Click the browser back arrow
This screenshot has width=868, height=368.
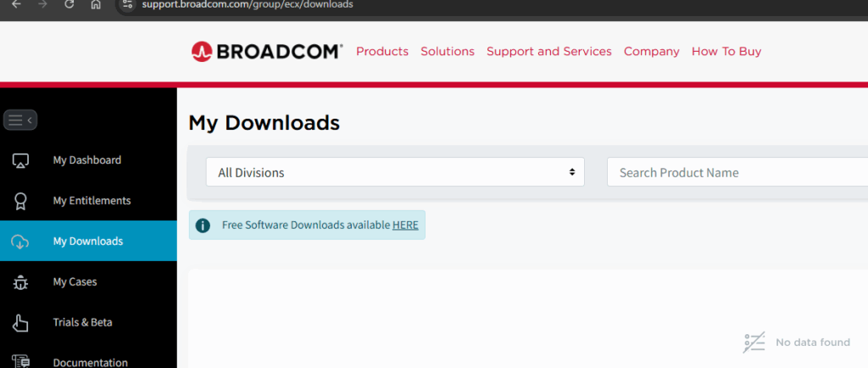point(15,4)
